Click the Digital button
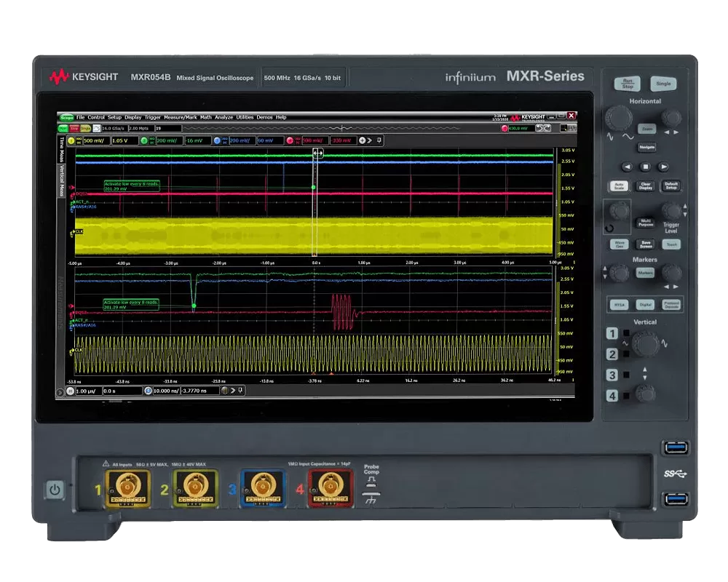This screenshot has width=728, height=582. (645, 305)
